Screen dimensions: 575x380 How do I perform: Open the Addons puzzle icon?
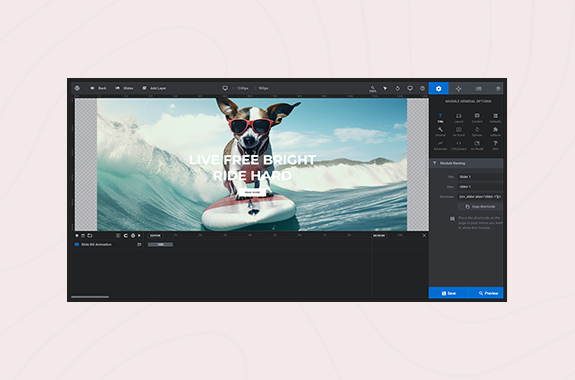pyautogui.click(x=495, y=131)
